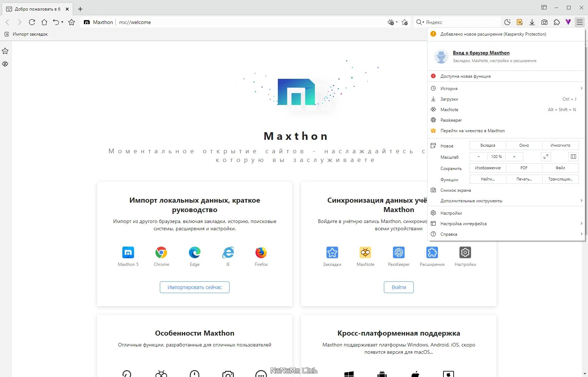Reload the current page
Screen dimensions: 588x377
pyautogui.click(x=32, y=22)
